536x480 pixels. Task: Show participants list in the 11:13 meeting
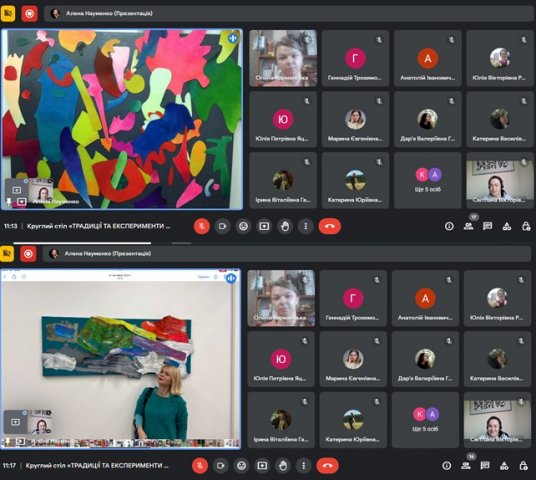click(x=469, y=226)
